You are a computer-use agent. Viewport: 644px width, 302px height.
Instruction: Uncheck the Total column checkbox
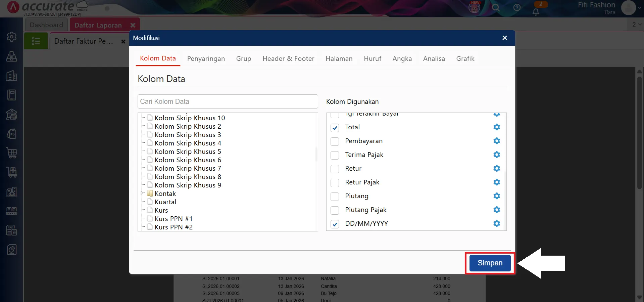[x=335, y=128]
